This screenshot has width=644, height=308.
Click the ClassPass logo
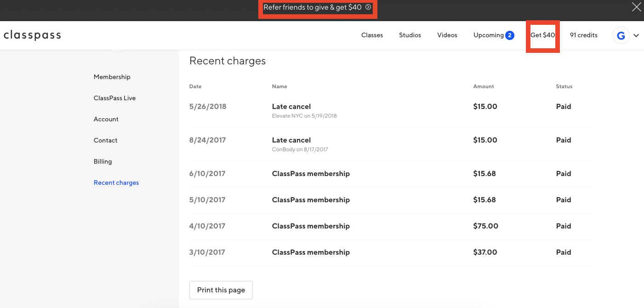pos(32,35)
